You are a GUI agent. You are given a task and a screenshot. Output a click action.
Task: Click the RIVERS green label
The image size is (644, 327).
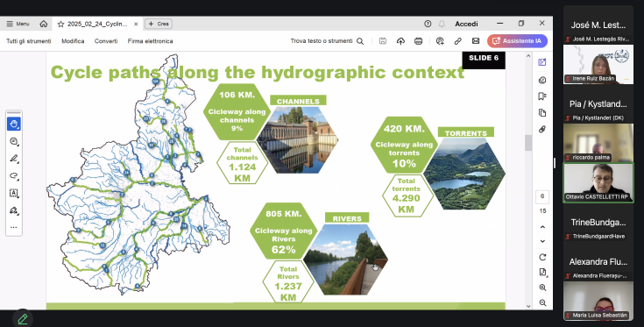[x=347, y=218]
